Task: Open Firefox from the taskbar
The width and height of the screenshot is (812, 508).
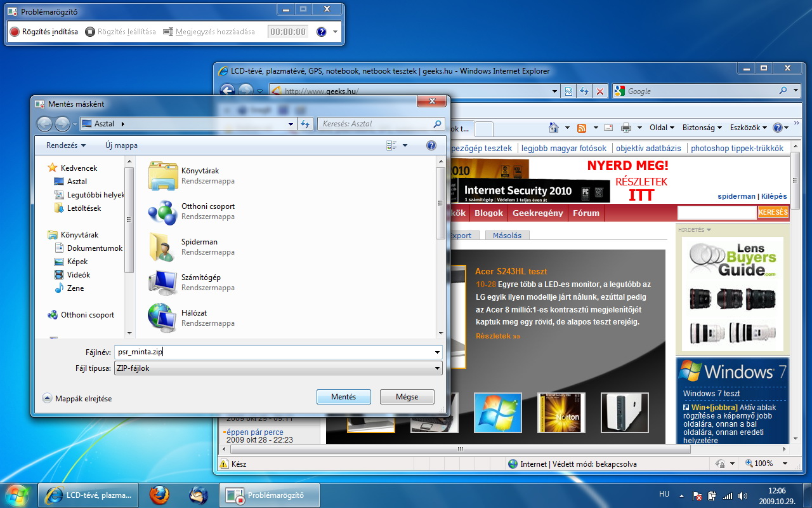Action: coord(160,495)
